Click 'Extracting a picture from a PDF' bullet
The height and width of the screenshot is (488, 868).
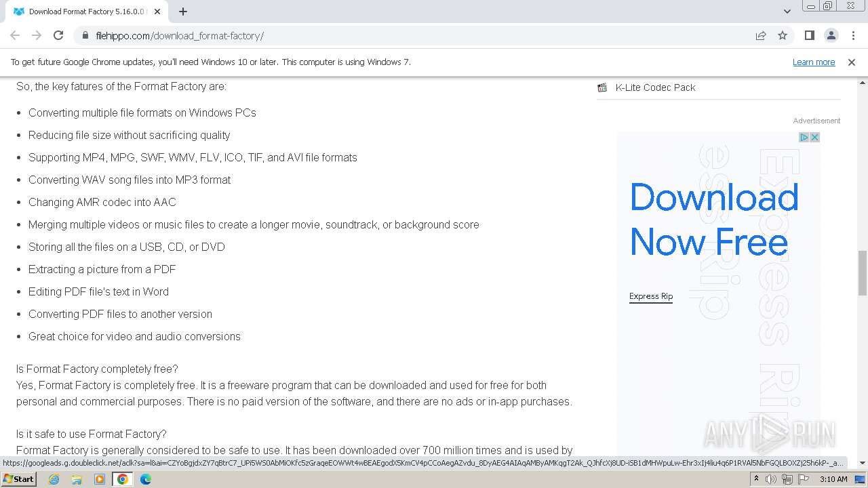coord(102,269)
